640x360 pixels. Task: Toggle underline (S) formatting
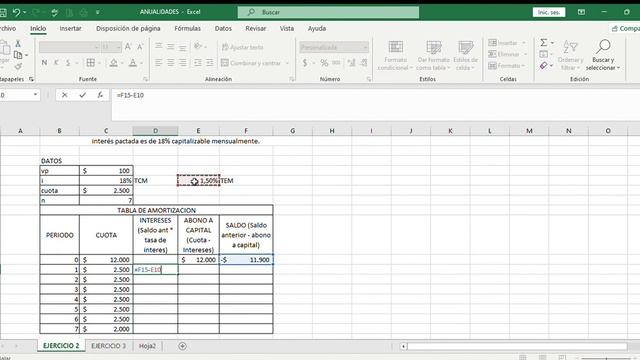coord(68,63)
